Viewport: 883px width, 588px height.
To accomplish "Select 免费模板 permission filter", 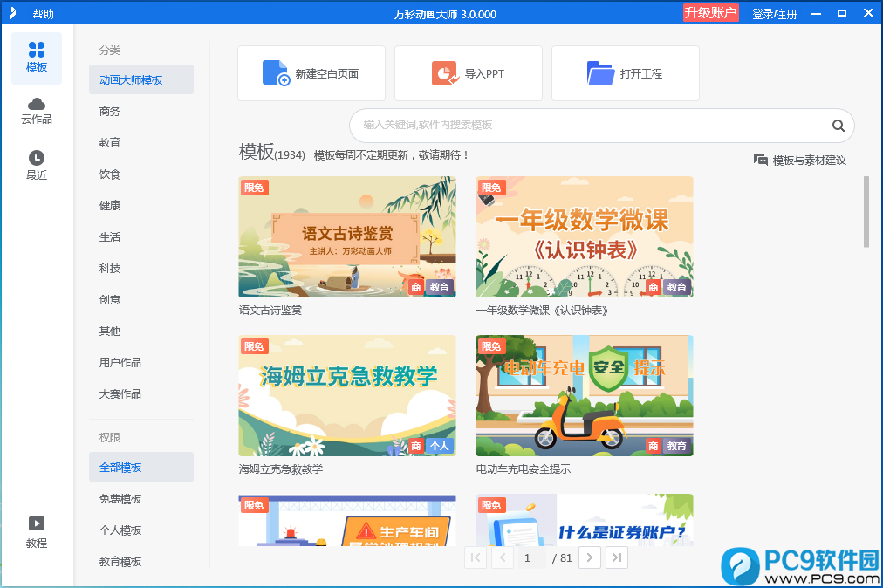I will [x=120, y=498].
